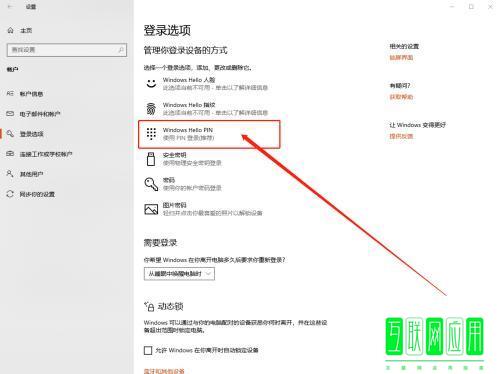The width and height of the screenshot is (500, 374).
Task: Click the security key USB icon
Action: pos(151,159)
